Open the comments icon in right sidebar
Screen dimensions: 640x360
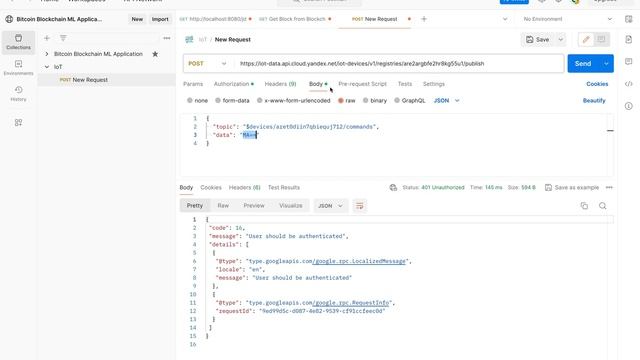tap(629, 61)
